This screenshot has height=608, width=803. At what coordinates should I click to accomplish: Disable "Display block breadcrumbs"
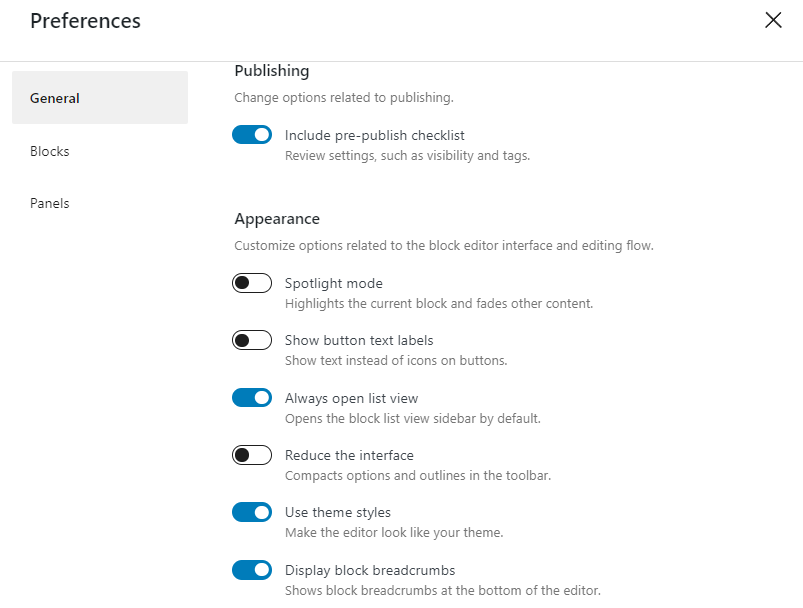pyautogui.click(x=252, y=569)
